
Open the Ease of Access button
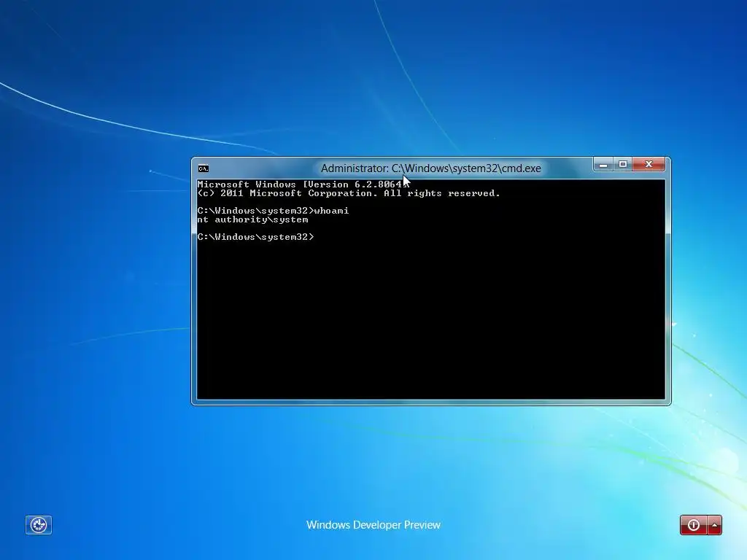(39, 525)
